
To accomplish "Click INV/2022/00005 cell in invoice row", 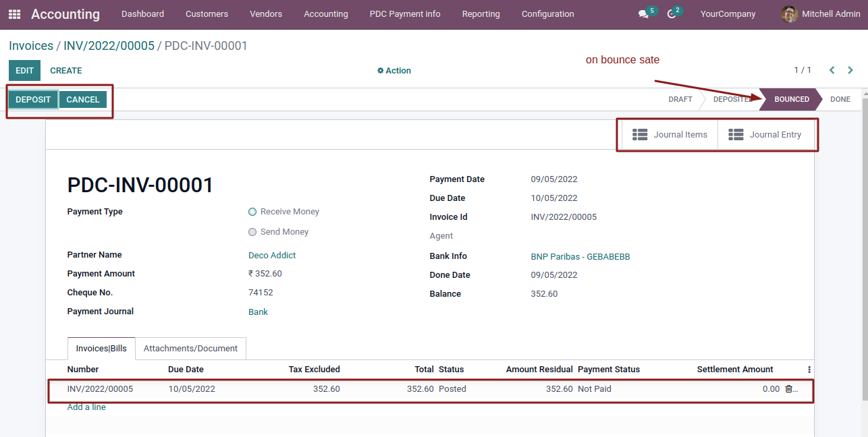I will click(100, 389).
